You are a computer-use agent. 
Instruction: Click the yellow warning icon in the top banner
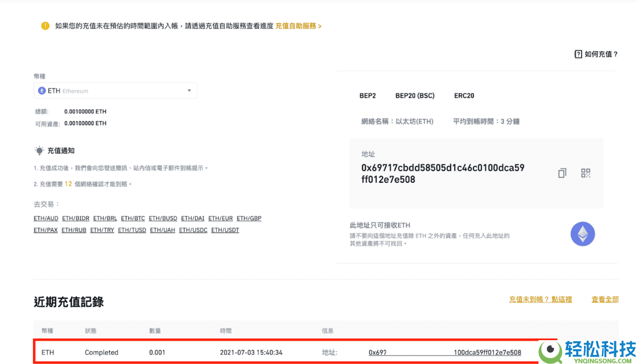[x=45, y=25]
